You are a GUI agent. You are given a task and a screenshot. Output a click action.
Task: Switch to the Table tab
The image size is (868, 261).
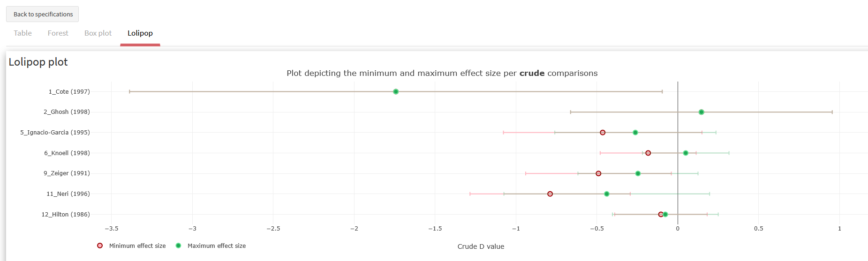click(x=23, y=33)
